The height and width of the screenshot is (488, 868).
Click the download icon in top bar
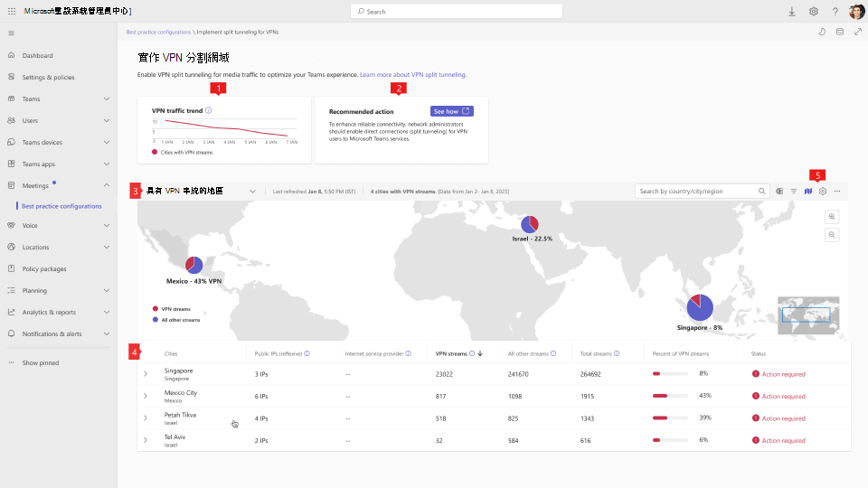click(x=792, y=12)
